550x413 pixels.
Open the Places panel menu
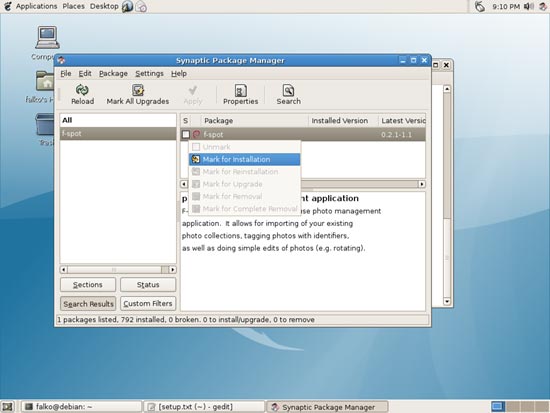73,6
